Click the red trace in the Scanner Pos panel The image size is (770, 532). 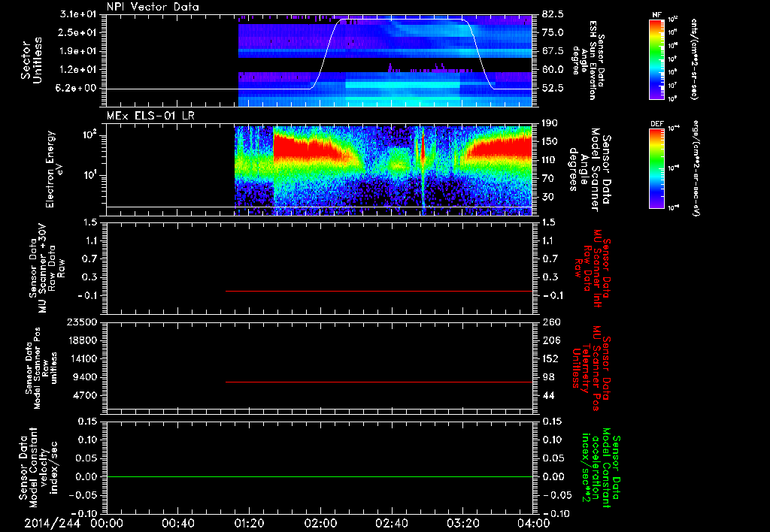379,382
